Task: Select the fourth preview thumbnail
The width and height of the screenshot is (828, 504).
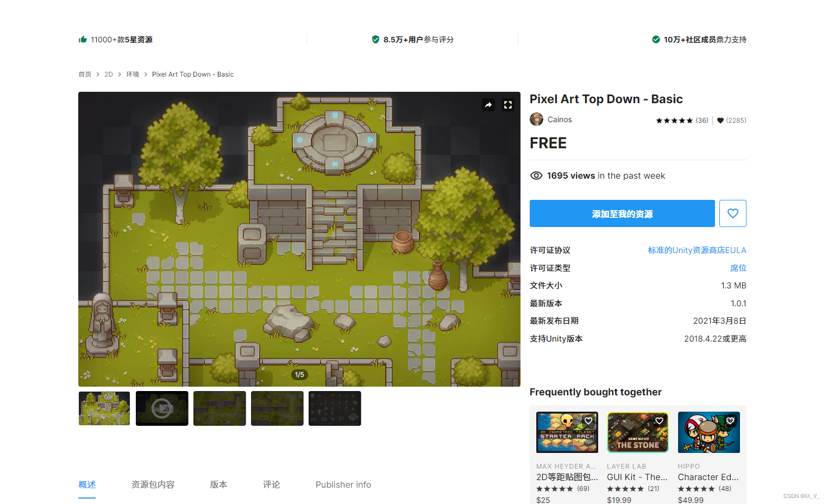Action: 277,408
